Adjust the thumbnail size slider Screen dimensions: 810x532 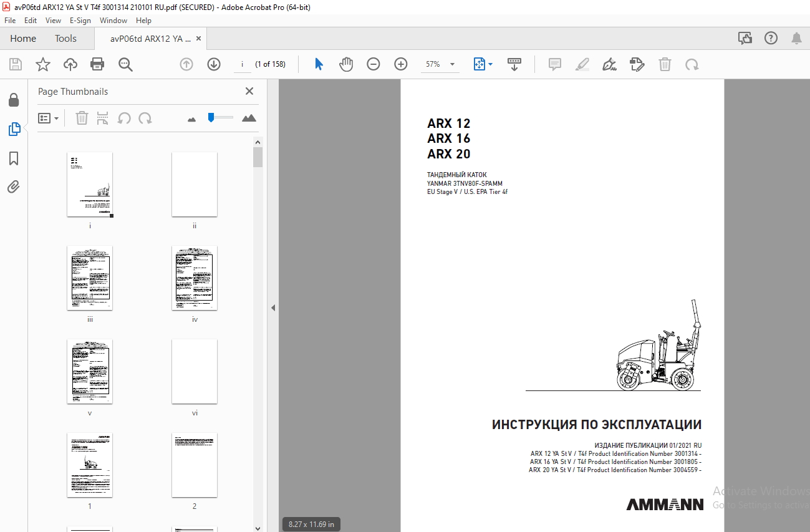[211, 117]
